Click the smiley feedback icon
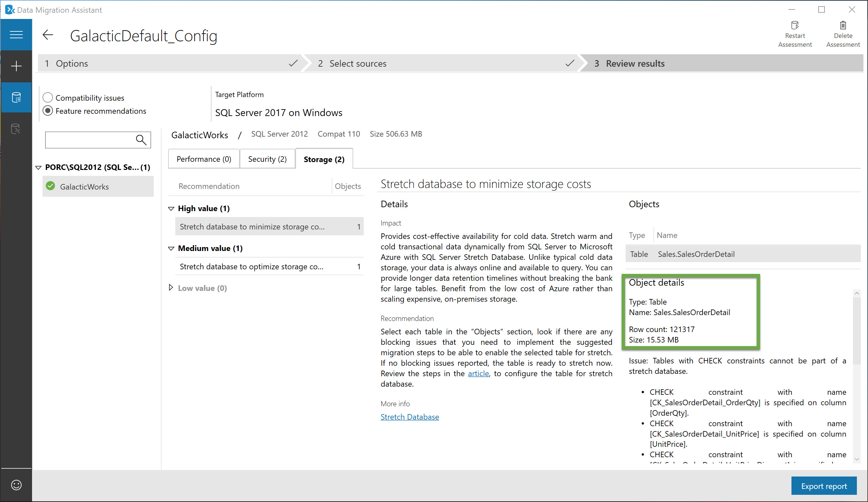Image resolution: width=868 pixels, height=502 pixels. (x=16, y=485)
